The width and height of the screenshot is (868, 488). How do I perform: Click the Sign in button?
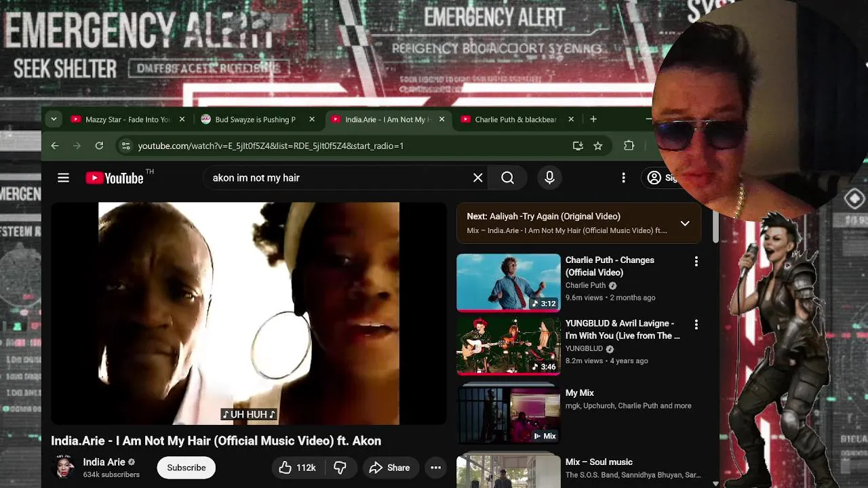click(663, 178)
